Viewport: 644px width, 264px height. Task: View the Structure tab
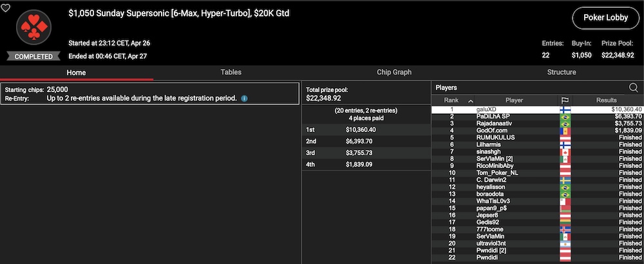click(x=561, y=73)
